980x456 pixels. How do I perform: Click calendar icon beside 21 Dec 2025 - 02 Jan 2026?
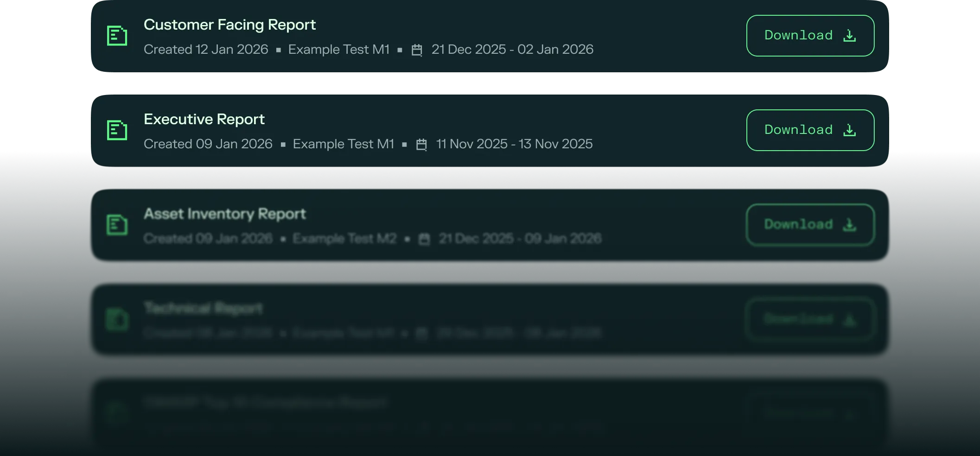(417, 50)
